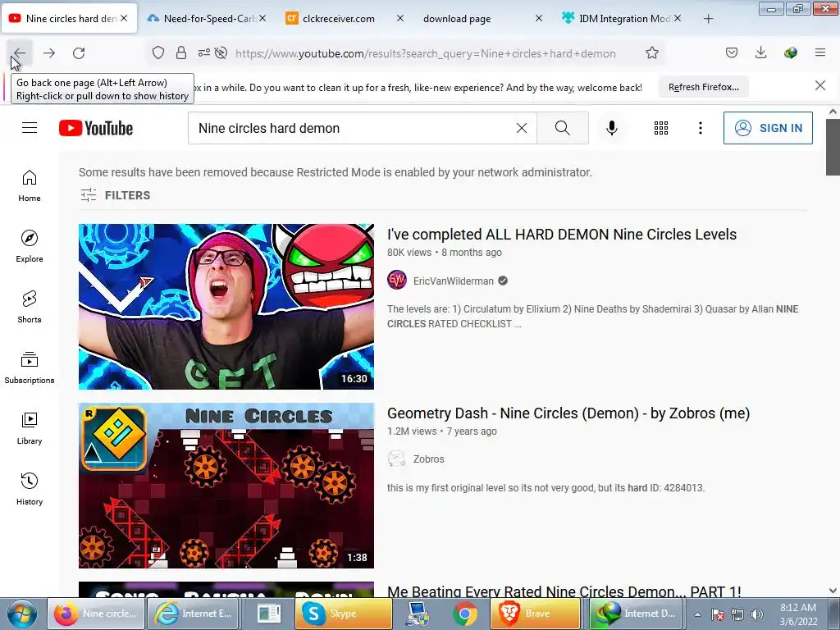Open Me Beating Every Rated Nine Circles video
The image size is (840, 630).
564,591
